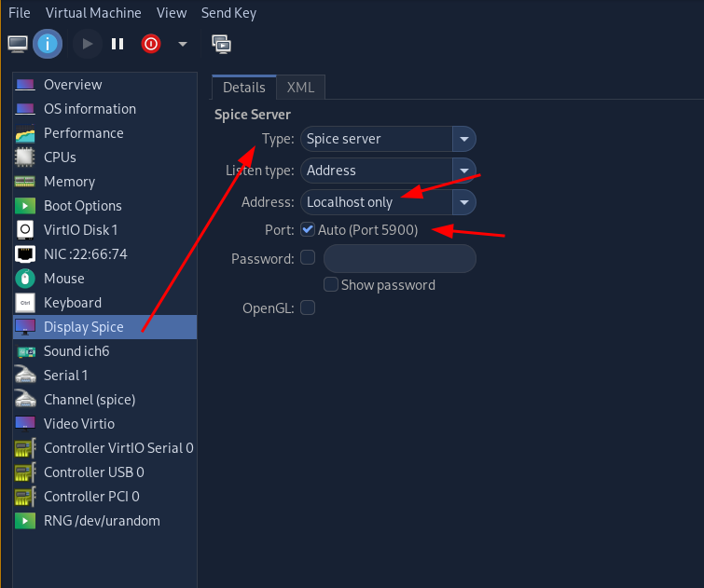Select the Mouse label

pyautogui.click(x=64, y=279)
